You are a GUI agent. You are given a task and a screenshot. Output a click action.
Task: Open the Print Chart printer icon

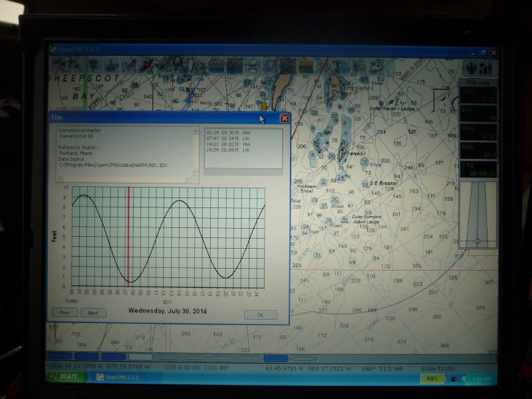pos(253,65)
